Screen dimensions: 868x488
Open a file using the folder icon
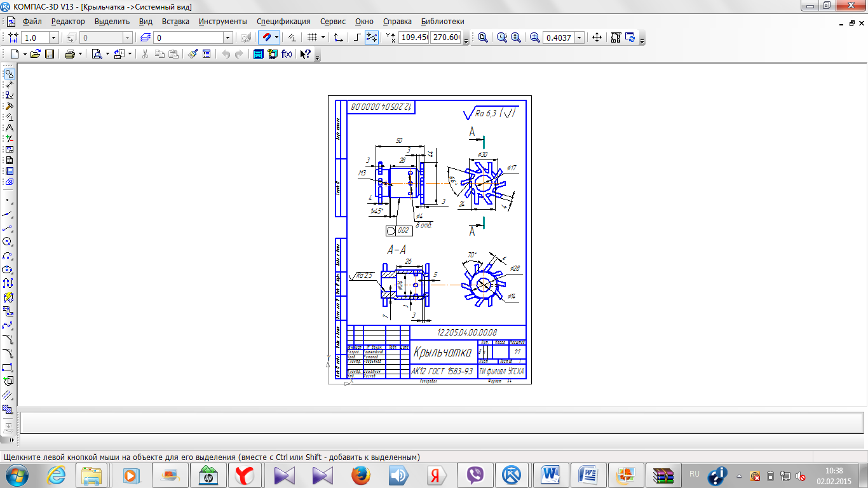[x=36, y=54]
